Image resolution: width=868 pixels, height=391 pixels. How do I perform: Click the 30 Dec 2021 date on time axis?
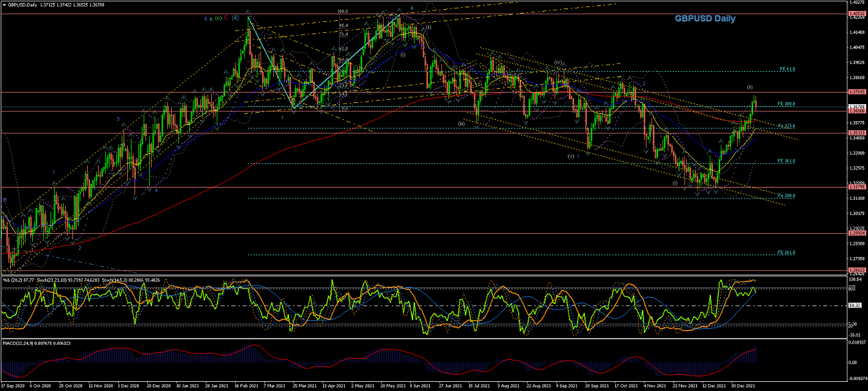tap(742, 386)
